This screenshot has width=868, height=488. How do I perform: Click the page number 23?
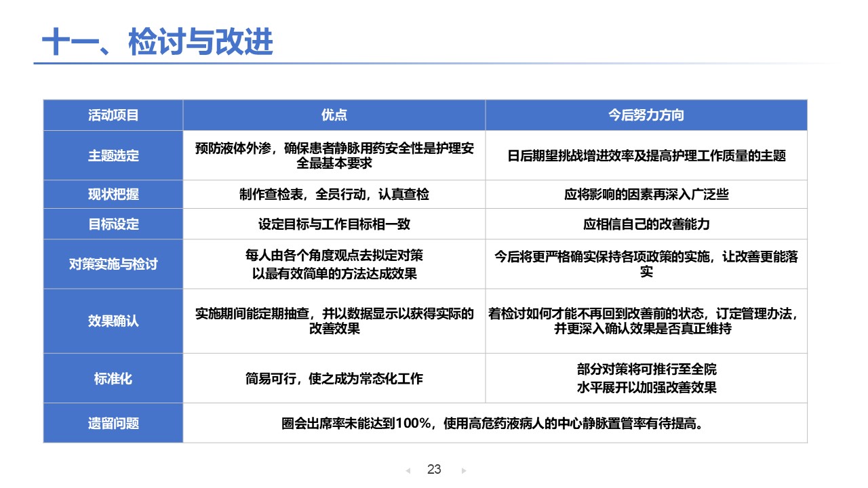click(x=435, y=470)
